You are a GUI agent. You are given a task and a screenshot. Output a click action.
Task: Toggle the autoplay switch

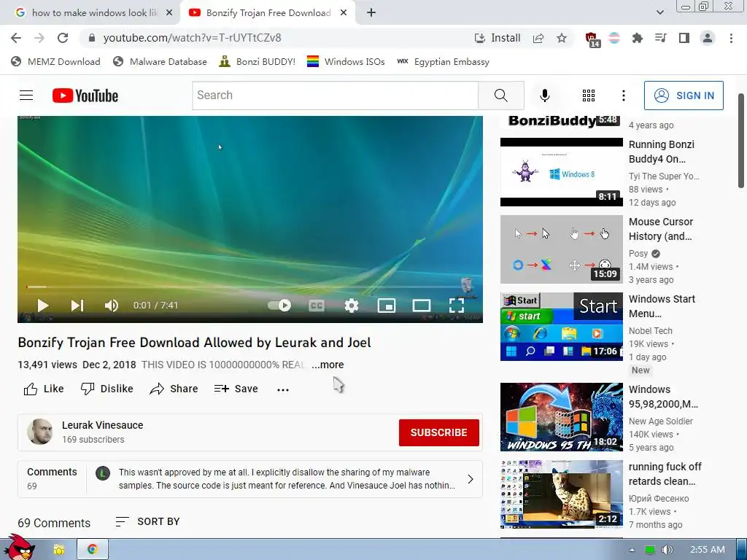point(279,306)
